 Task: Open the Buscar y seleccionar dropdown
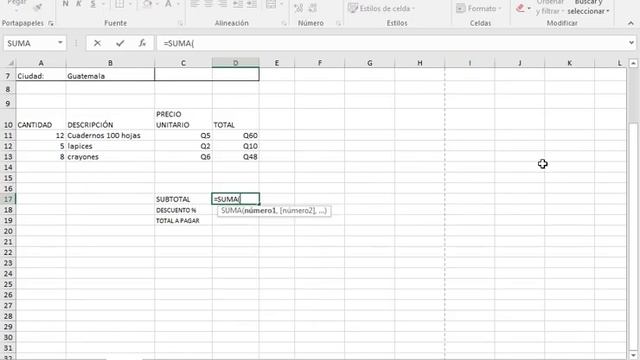[588, 7]
